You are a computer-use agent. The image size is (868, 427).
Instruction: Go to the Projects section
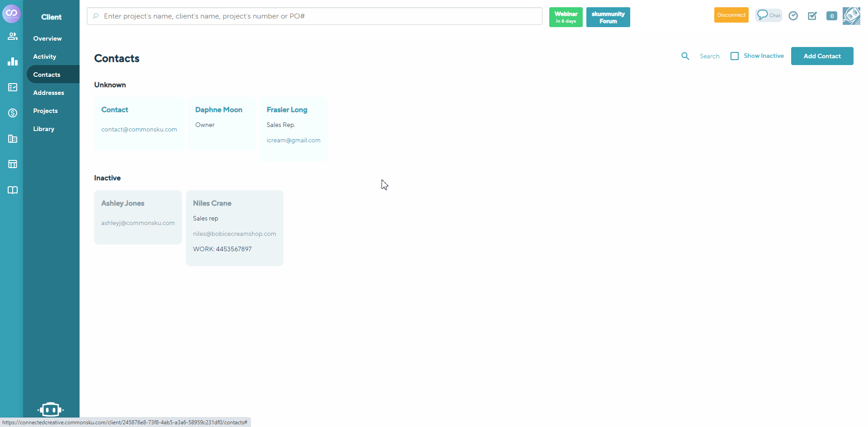[x=45, y=110]
